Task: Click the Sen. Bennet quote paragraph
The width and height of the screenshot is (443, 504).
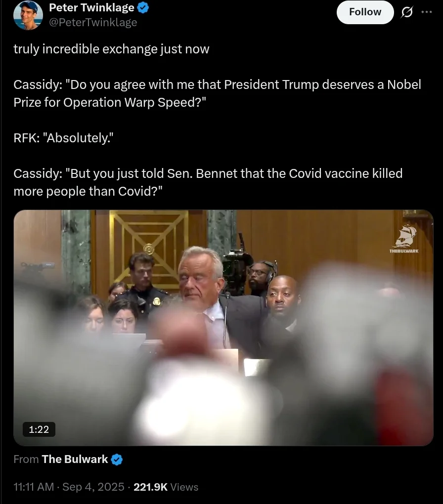Action: (x=208, y=182)
